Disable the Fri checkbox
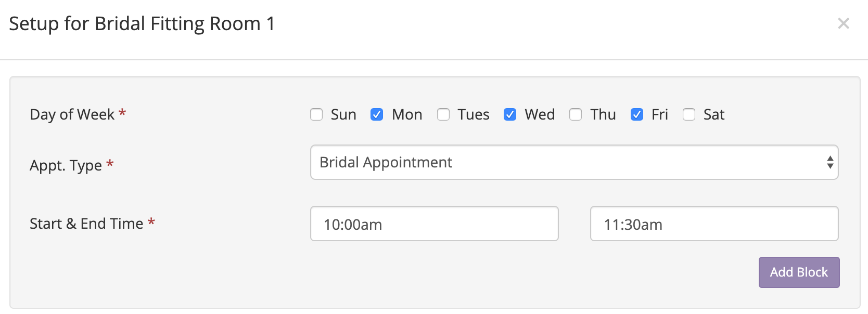Viewport: 868px width, 314px height. [637, 114]
